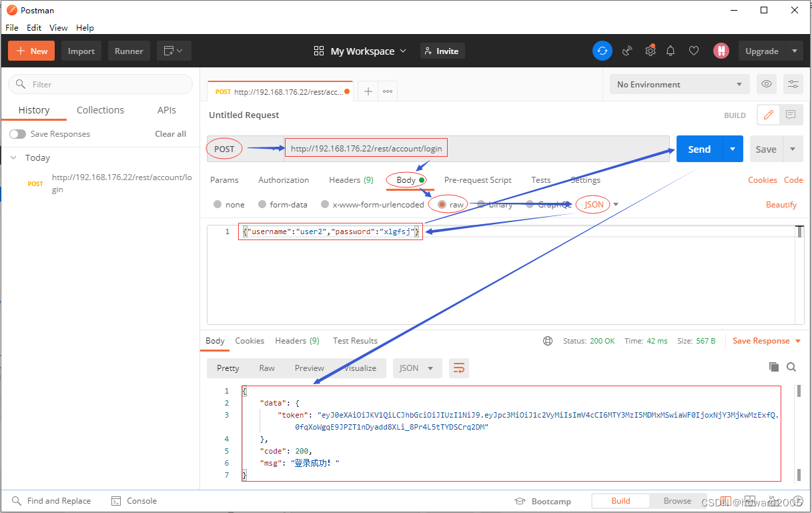The width and height of the screenshot is (812, 513).
Task: Open the user avatar menu
Action: 721,51
